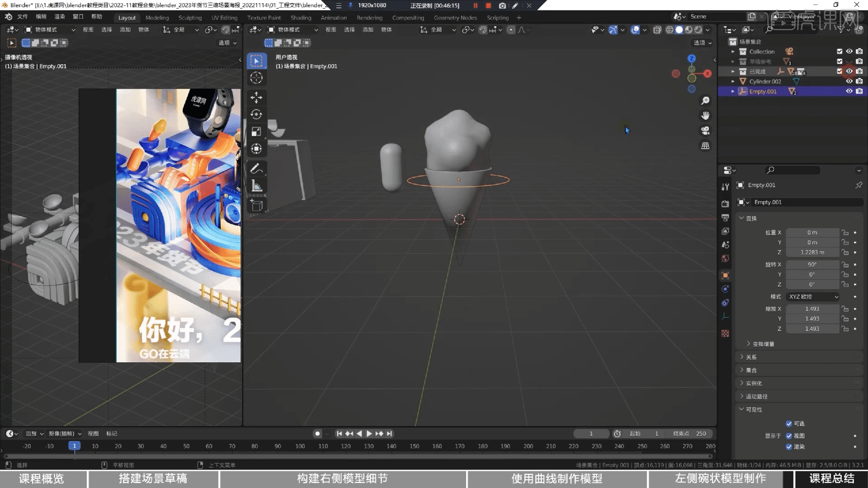868x488 pixels.
Task: Hide Cylinder.002 with its eye icon
Action: [849, 81]
